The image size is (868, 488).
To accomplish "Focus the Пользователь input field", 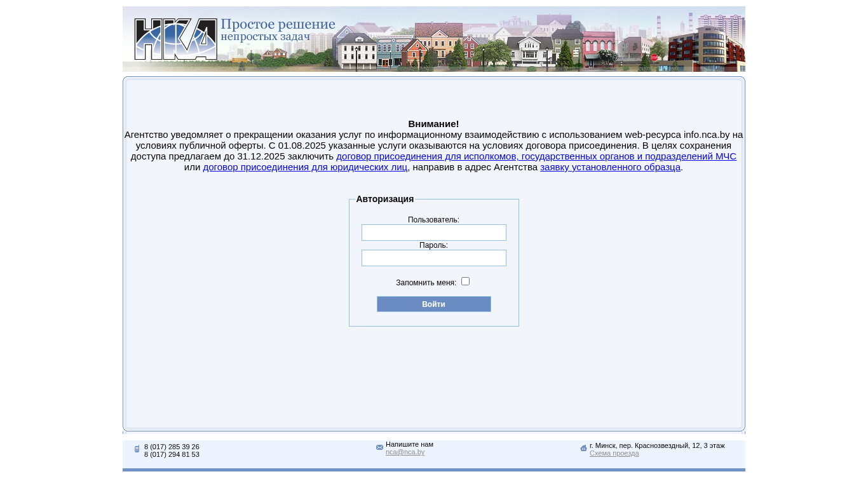I will pyautogui.click(x=434, y=233).
